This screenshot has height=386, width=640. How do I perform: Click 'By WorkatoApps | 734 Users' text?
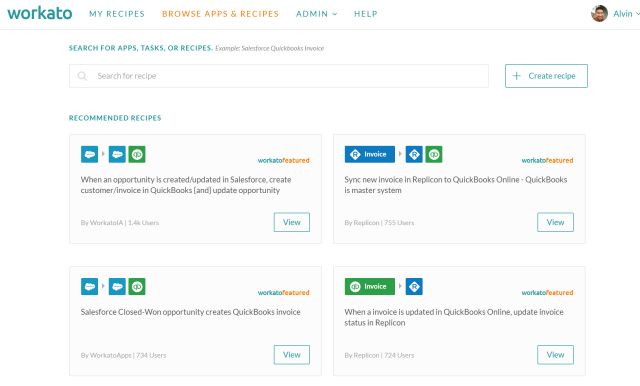pos(123,355)
